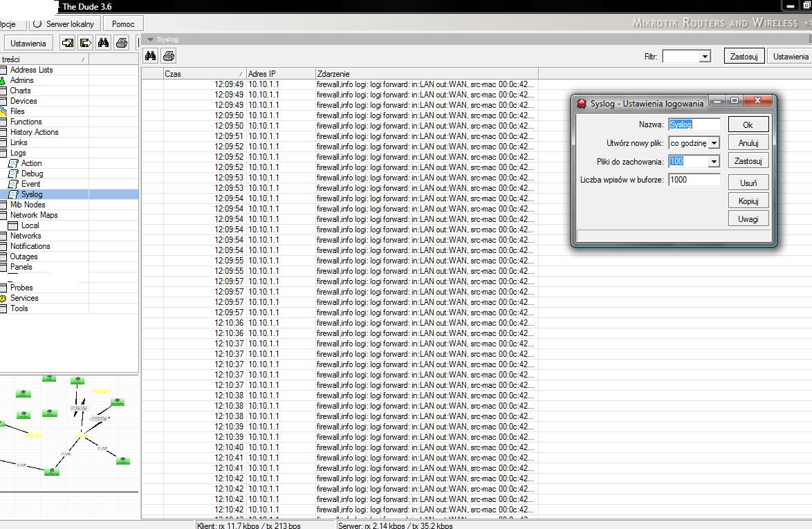Open the Local network map
The width and height of the screenshot is (812, 529).
click(30, 225)
